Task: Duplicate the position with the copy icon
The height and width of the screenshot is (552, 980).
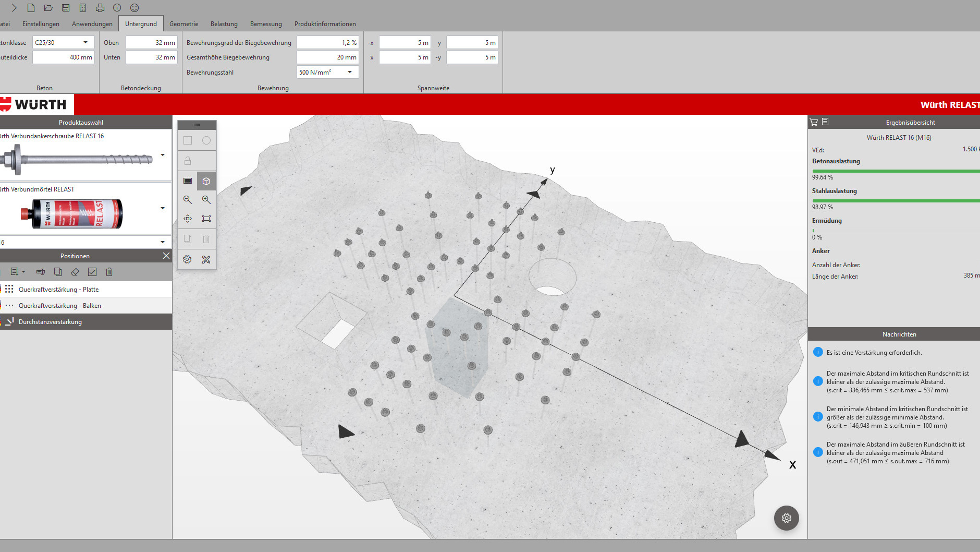Action: (58, 272)
